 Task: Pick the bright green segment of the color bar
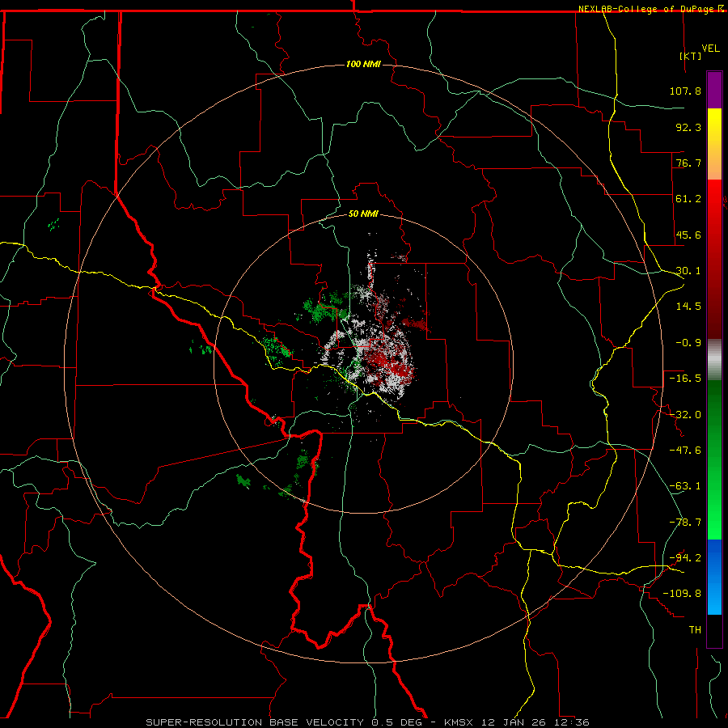(714, 521)
